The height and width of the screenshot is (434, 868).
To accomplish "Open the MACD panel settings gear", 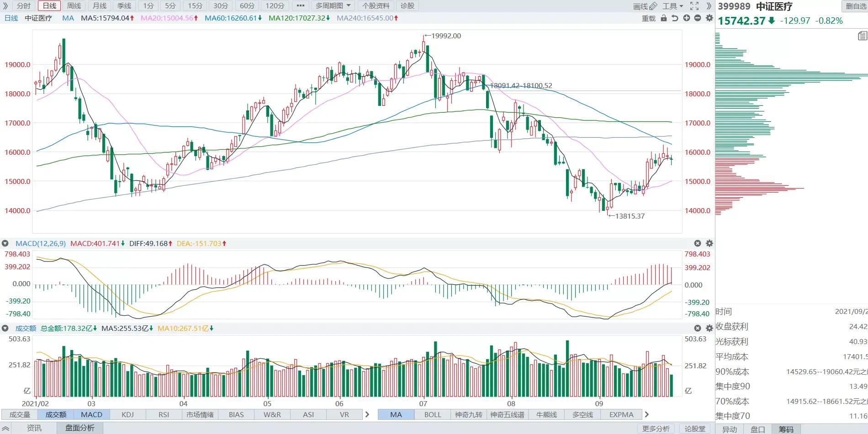I will 709,243.
